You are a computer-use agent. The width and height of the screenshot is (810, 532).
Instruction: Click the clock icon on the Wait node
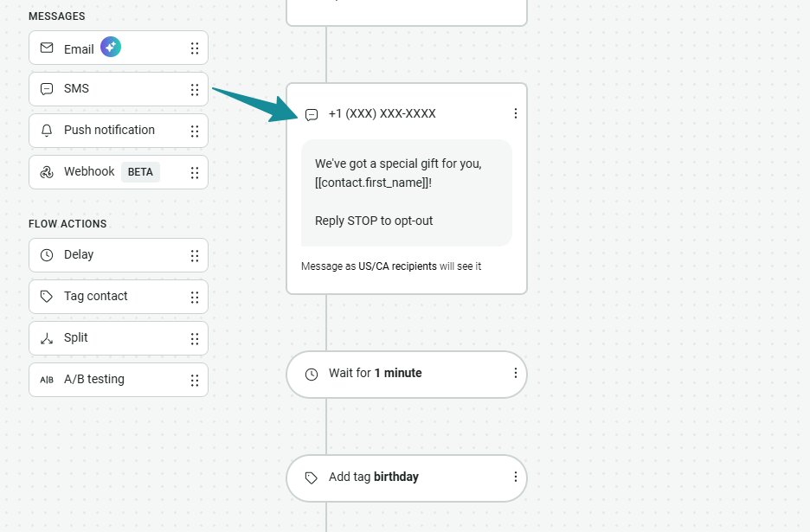click(311, 373)
